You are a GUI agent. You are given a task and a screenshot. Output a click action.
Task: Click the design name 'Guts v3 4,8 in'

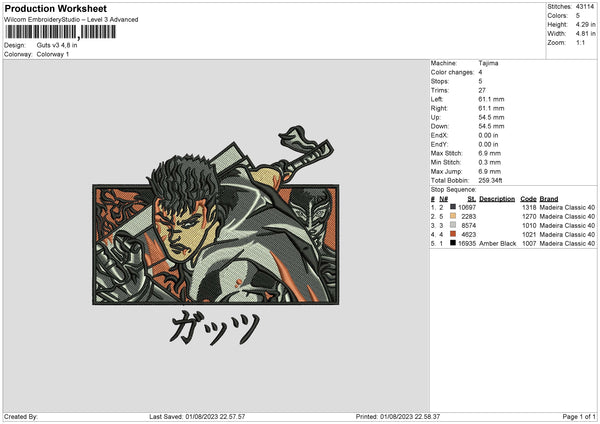(x=57, y=45)
